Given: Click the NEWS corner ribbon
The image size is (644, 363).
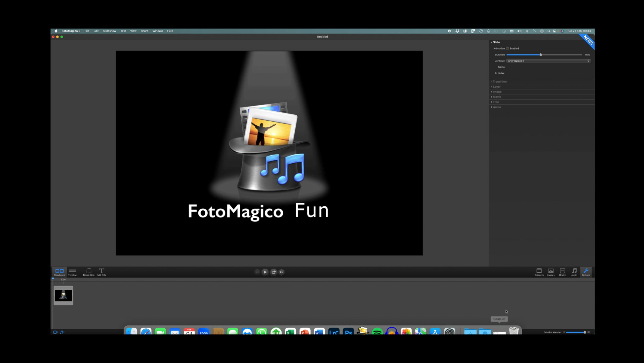Looking at the screenshot, I should [589, 40].
